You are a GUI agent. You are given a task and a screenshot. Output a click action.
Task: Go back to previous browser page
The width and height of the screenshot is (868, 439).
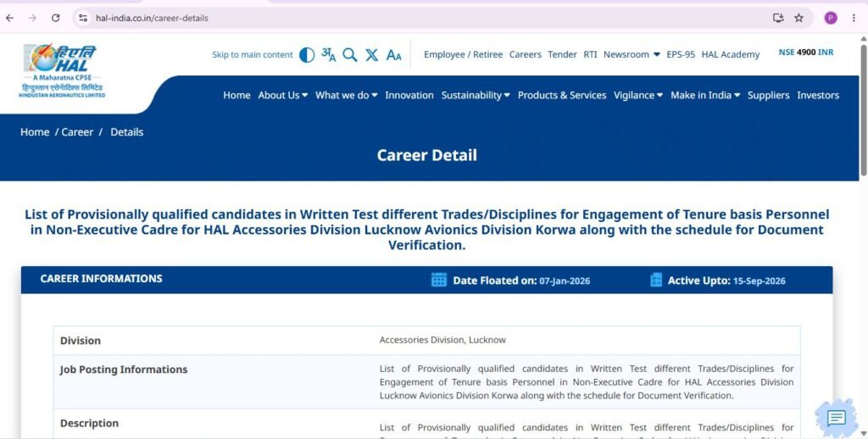coord(10,18)
